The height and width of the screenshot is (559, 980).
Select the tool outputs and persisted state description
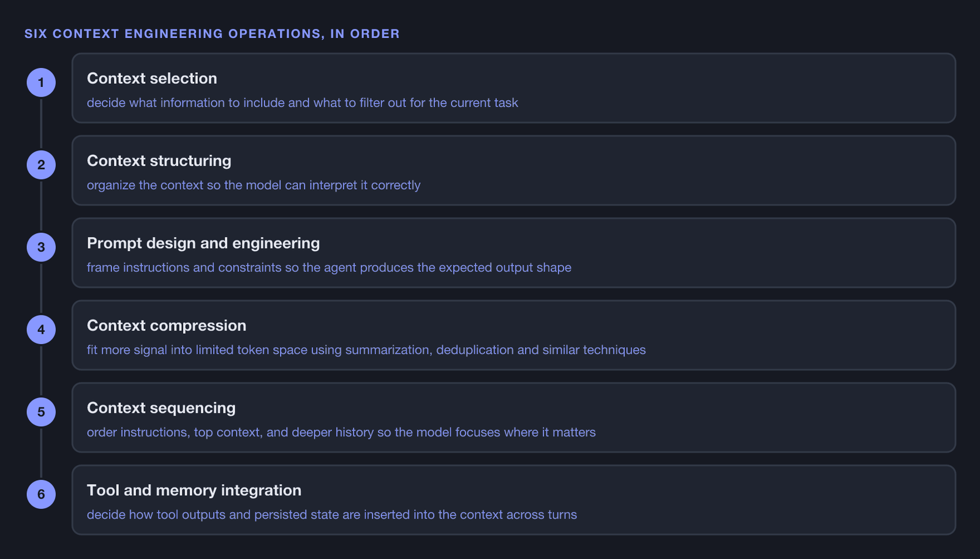point(332,514)
